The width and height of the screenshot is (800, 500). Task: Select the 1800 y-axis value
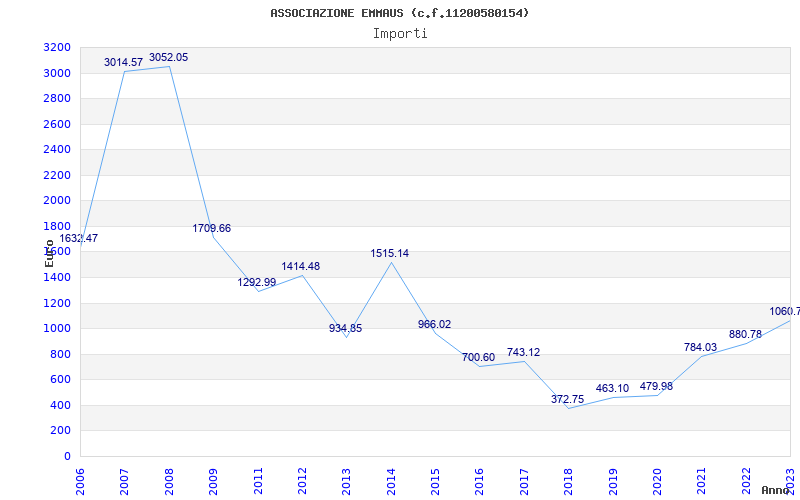(57, 227)
